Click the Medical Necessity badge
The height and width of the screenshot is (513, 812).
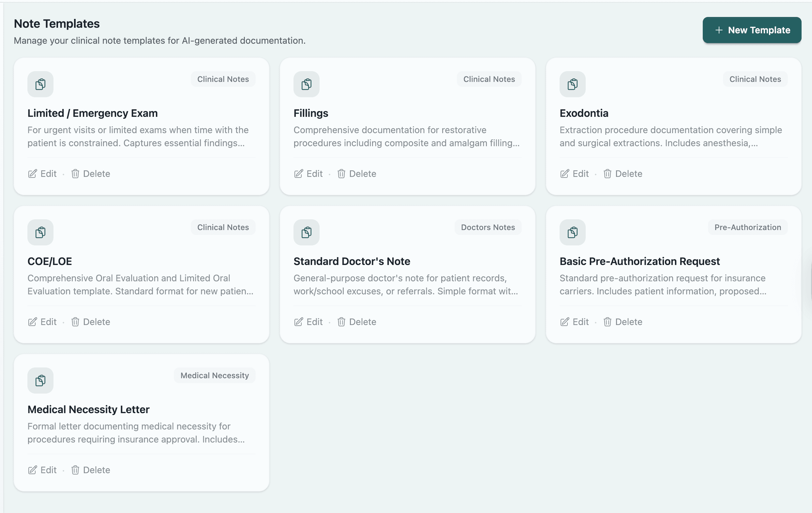[x=215, y=375]
